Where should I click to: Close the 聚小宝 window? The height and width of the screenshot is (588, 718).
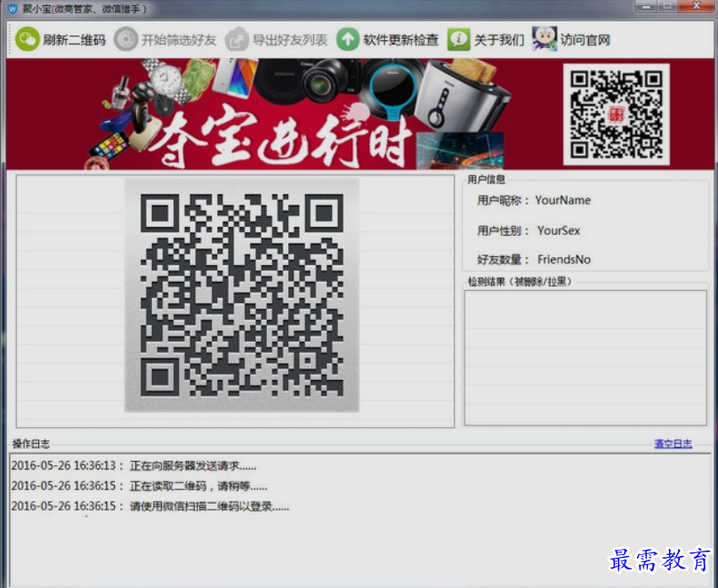pos(697,6)
